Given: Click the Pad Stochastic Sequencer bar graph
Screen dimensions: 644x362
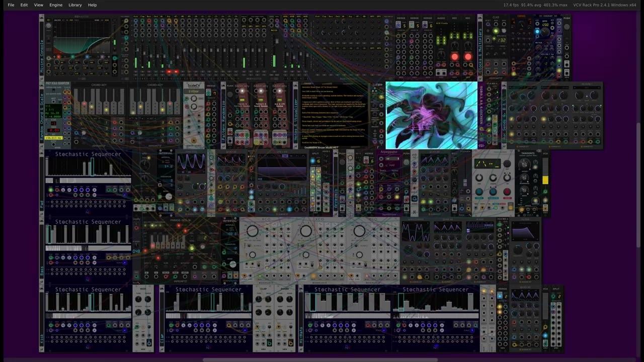Looking at the screenshot, I should pos(88,167).
